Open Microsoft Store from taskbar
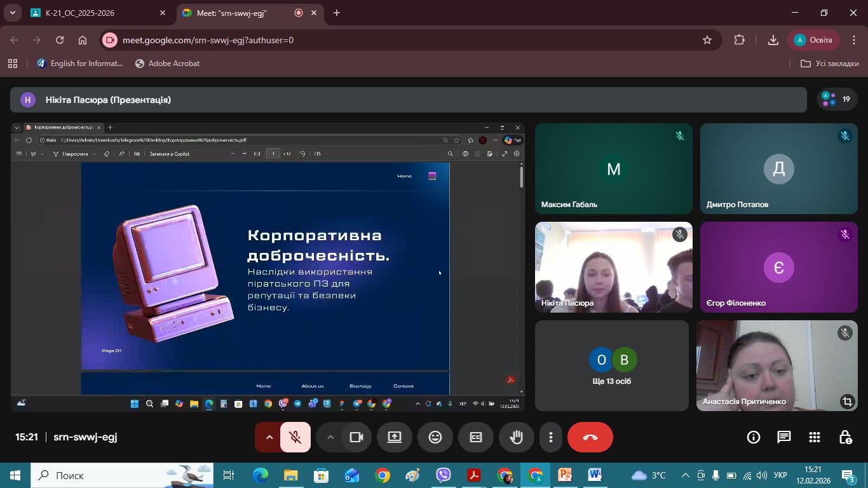 click(321, 475)
